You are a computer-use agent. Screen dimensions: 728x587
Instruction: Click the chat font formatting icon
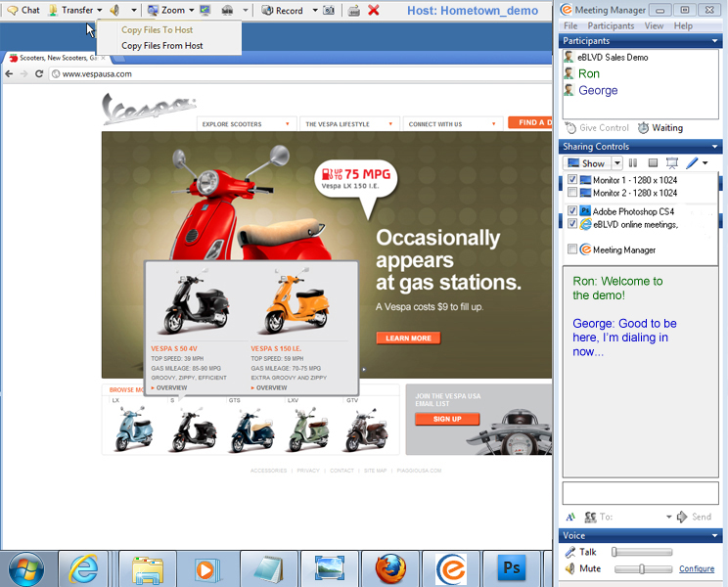pos(570,517)
